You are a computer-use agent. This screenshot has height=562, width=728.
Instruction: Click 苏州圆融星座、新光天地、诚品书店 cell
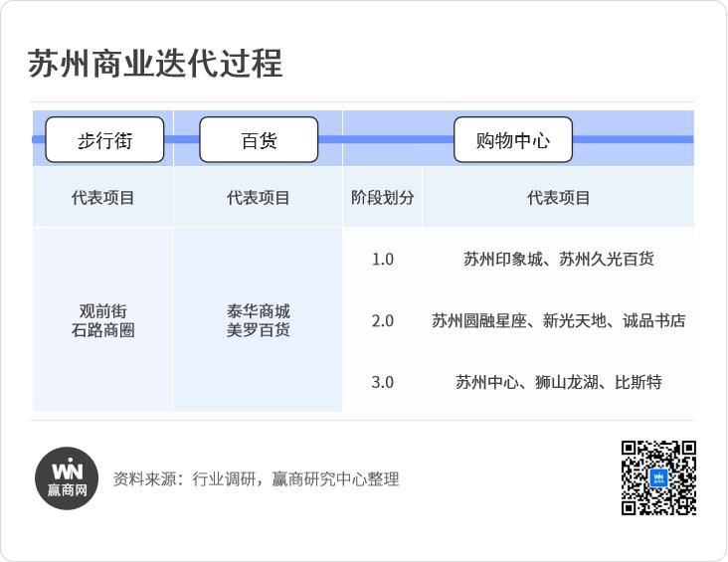[559, 321]
